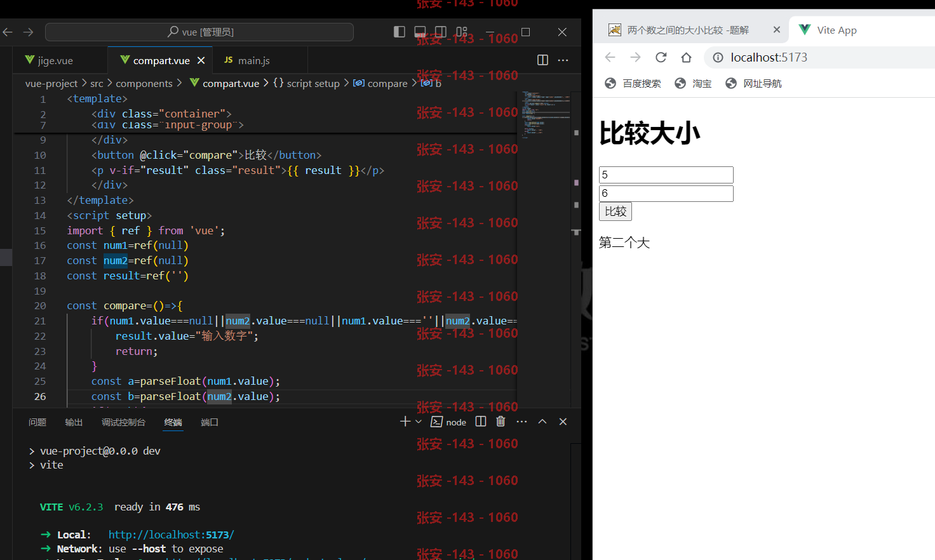Close the terminal panel
Viewport: 935px width, 560px height.
pyautogui.click(x=563, y=422)
